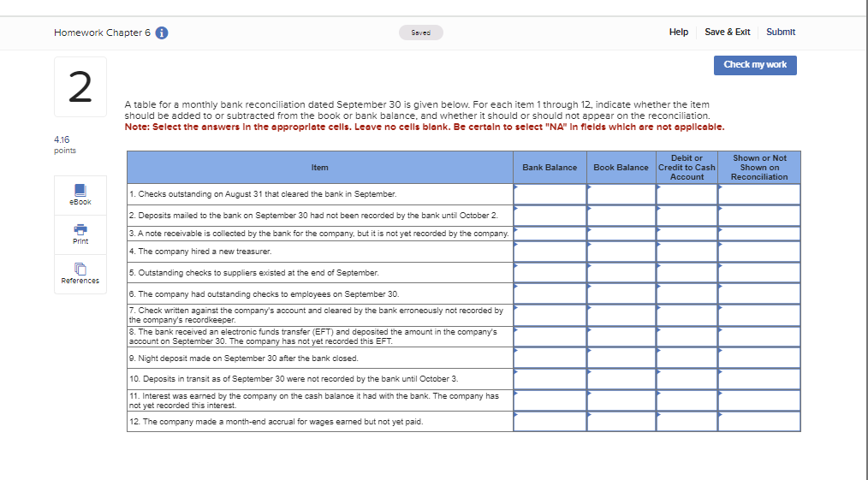
Task: Open Bank Balance dropdown for item 1
Action: pos(550,194)
